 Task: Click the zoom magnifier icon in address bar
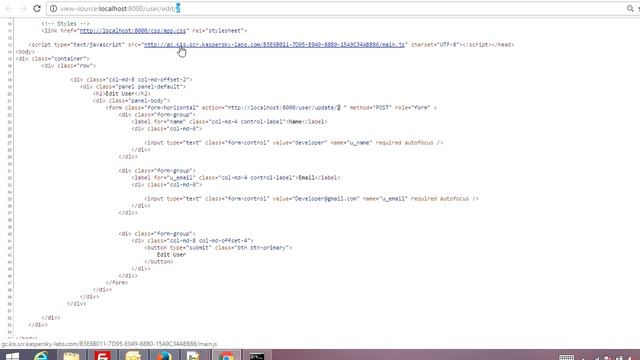pos(630,8)
